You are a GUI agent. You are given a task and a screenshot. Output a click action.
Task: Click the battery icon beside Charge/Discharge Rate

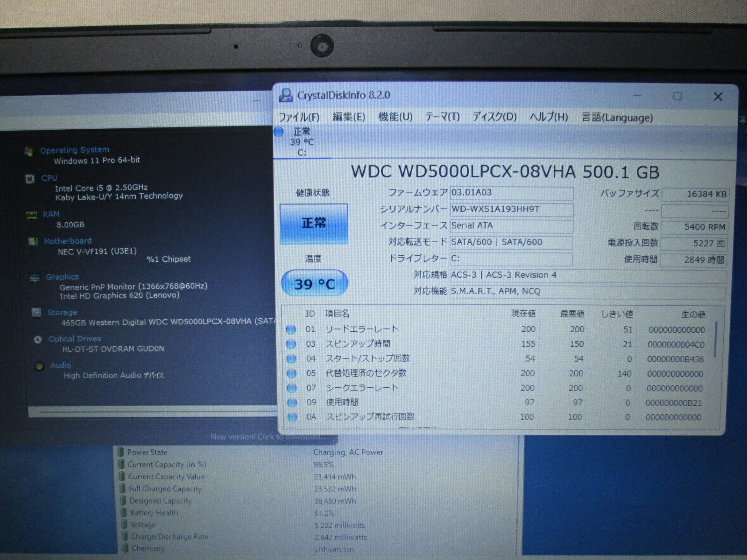click(x=125, y=537)
